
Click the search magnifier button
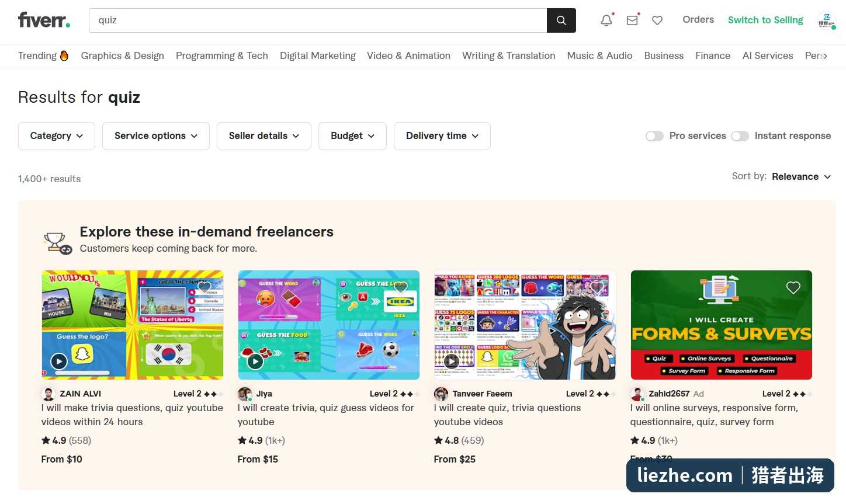(x=561, y=20)
